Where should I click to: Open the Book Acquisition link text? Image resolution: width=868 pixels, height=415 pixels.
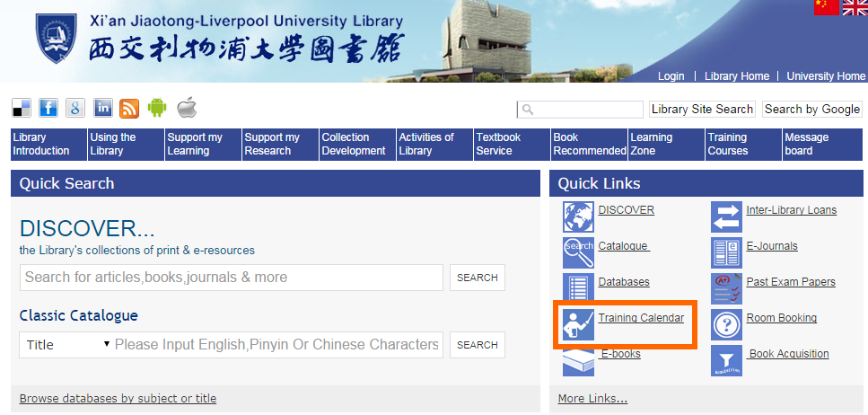click(x=788, y=354)
